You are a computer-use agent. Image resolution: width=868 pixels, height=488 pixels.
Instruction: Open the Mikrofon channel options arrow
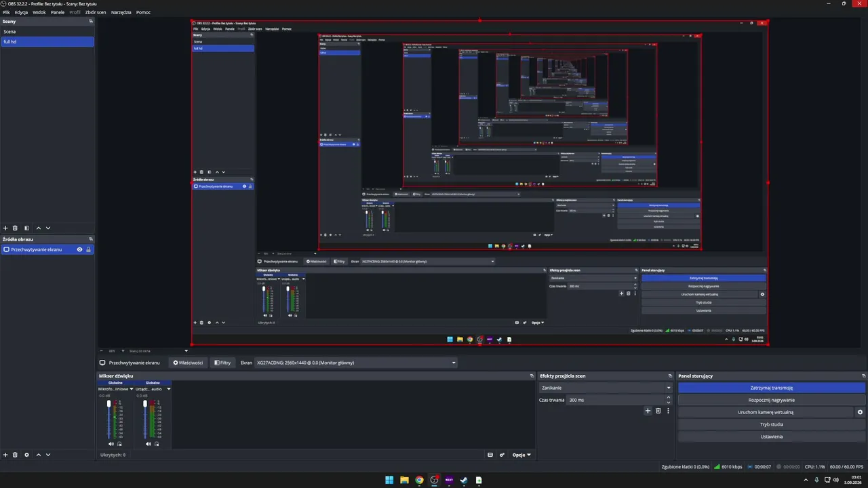(132, 389)
